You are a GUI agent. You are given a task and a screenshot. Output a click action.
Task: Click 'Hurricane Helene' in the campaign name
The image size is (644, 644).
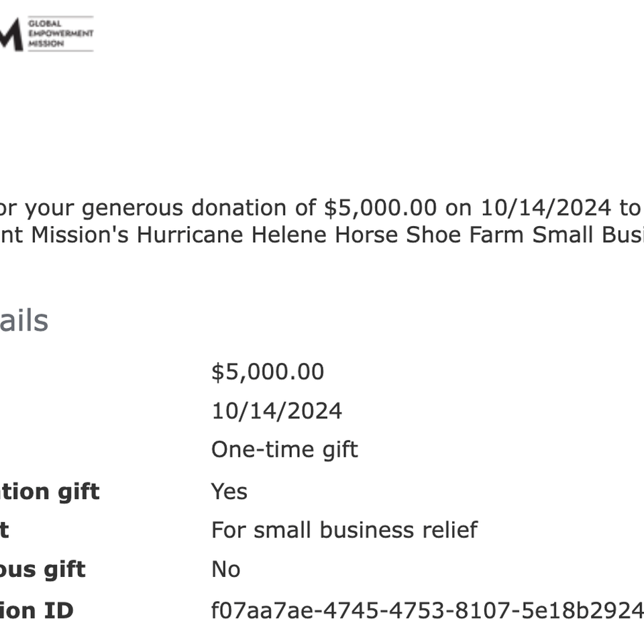(231, 235)
